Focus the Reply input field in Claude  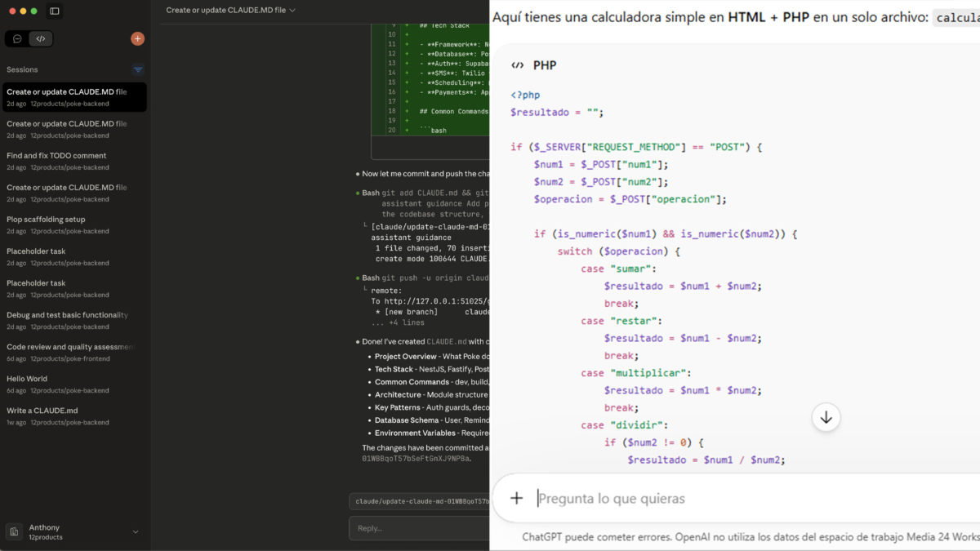419,528
